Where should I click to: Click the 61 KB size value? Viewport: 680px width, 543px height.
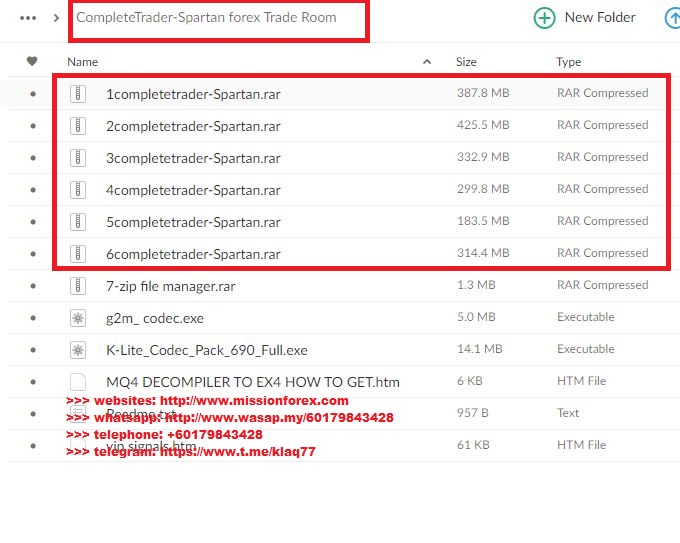pyautogui.click(x=473, y=445)
